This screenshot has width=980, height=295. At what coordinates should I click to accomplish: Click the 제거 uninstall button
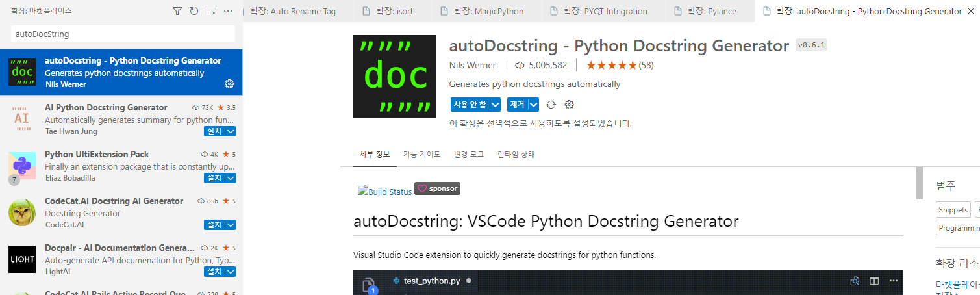[x=518, y=105]
